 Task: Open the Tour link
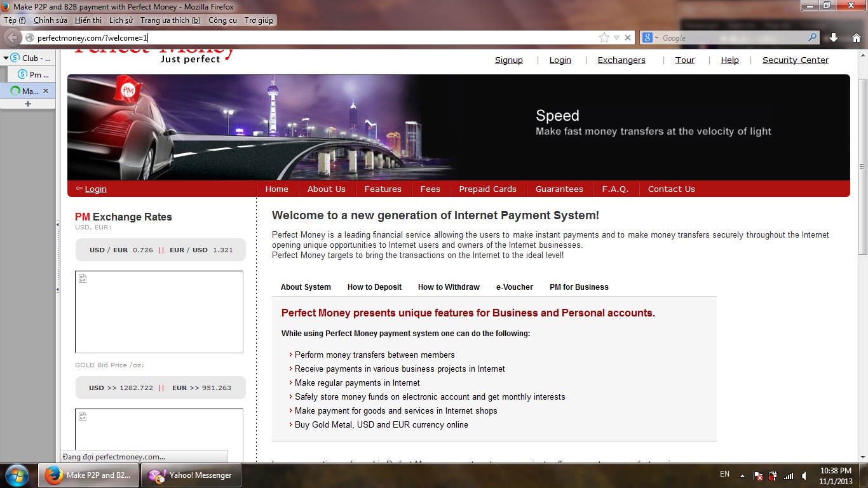coord(685,60)
